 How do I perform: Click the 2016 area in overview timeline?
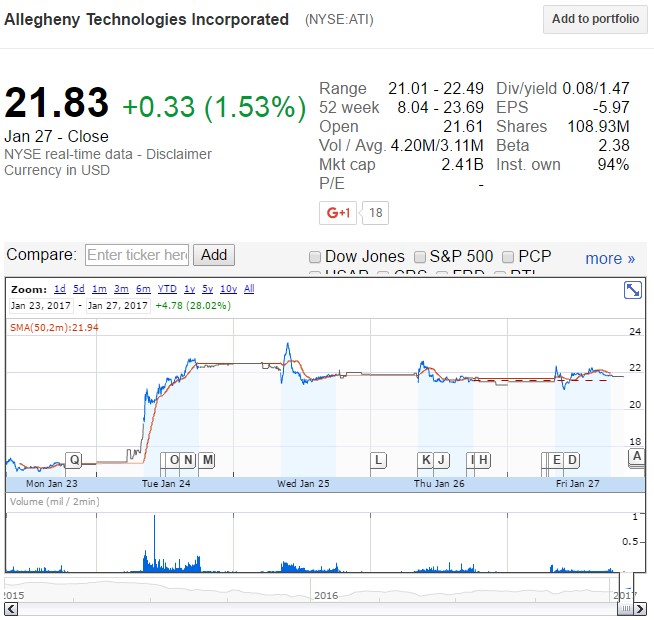(326, 595)
